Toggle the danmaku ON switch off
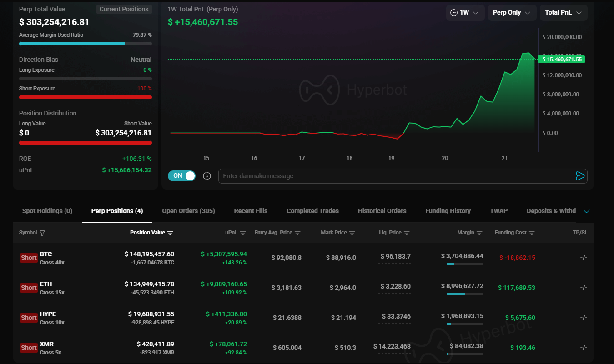 coord(181,176)
